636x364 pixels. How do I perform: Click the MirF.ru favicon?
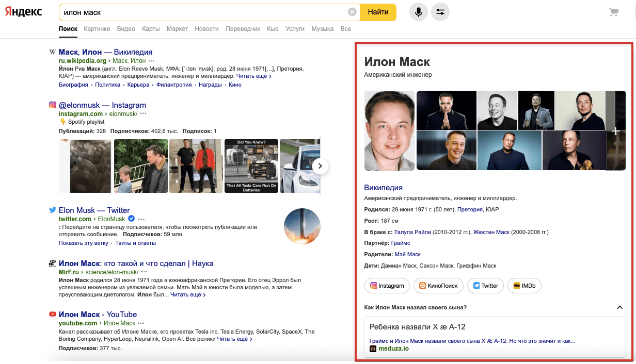[52, 263]
